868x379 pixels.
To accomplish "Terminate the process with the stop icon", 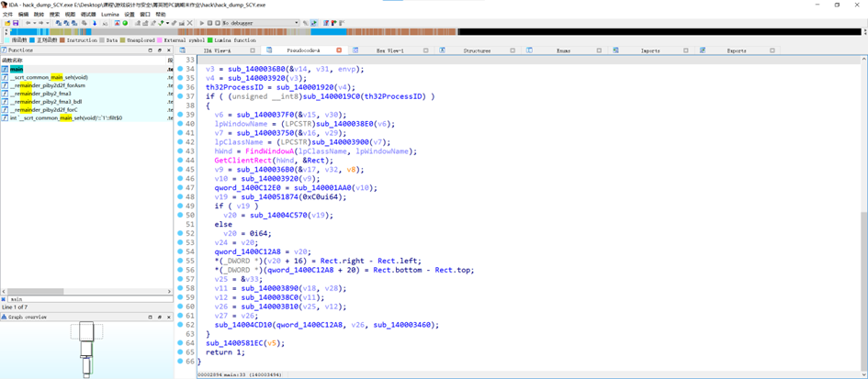I will pos(218,23).
